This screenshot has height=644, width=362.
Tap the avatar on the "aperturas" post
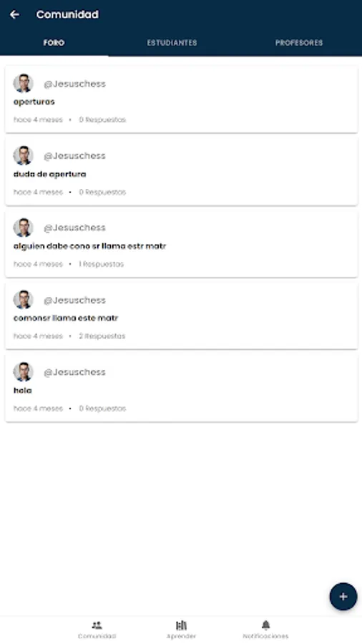pos(23,84)
